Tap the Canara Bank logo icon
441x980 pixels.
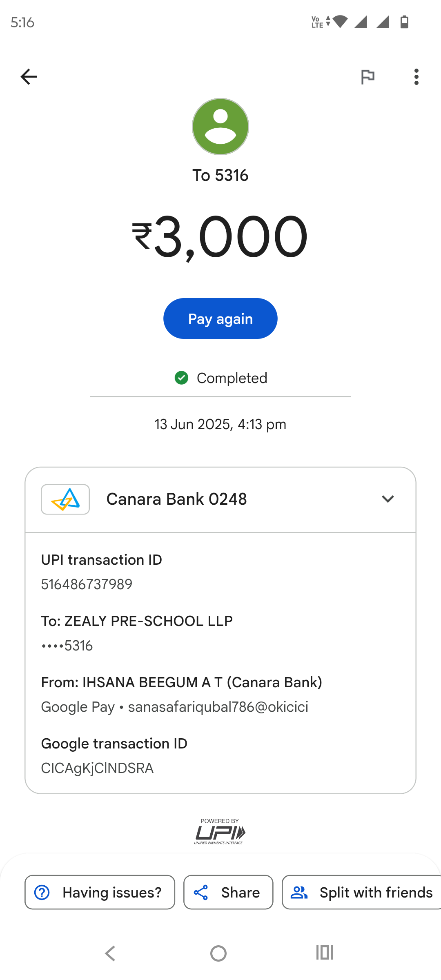pos(65,499)
